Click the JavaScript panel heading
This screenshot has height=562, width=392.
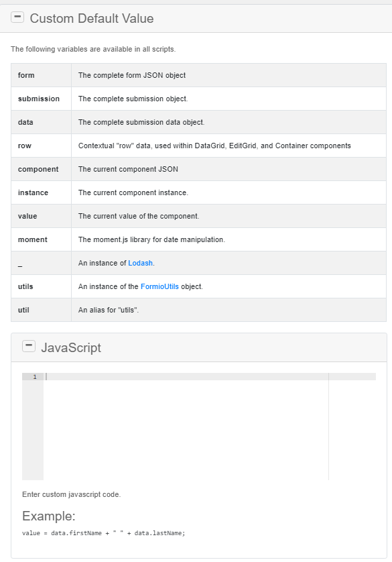click(x=71, y=347)
